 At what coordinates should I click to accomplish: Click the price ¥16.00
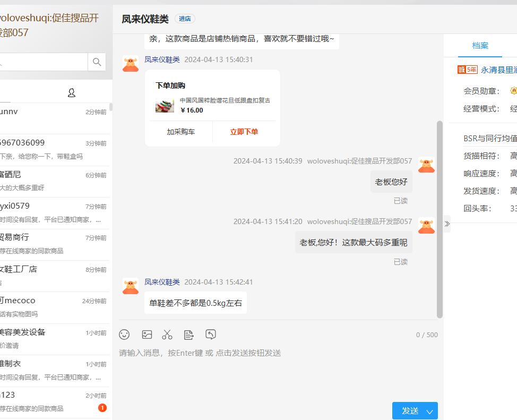(x=192, y=110)
